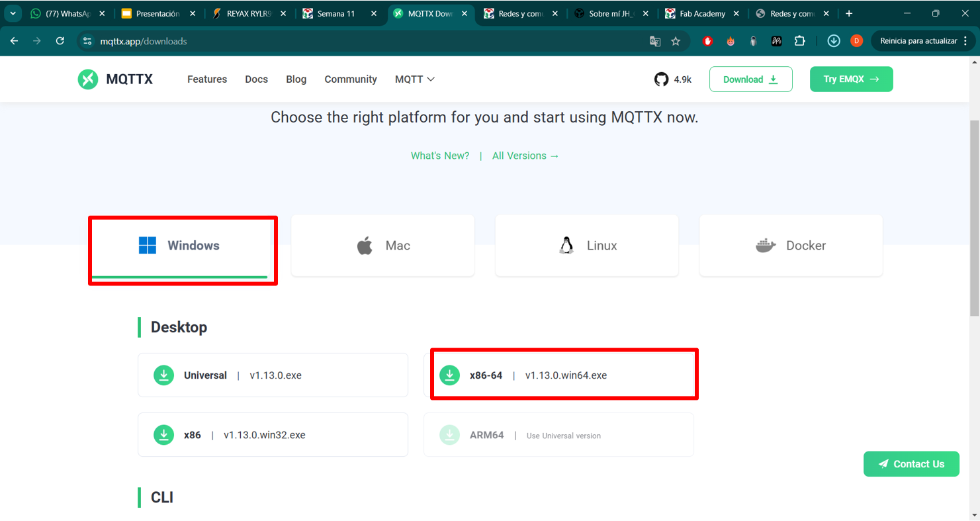
Task: Click the x86-64 win64 download icon
Action: point(450,375)
